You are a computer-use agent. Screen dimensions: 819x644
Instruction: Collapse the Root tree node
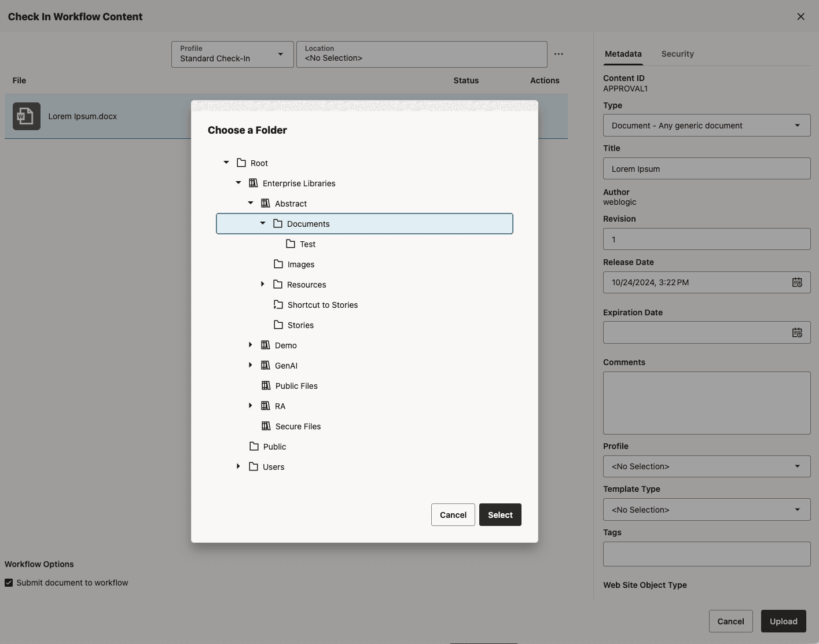click(226, 163)
